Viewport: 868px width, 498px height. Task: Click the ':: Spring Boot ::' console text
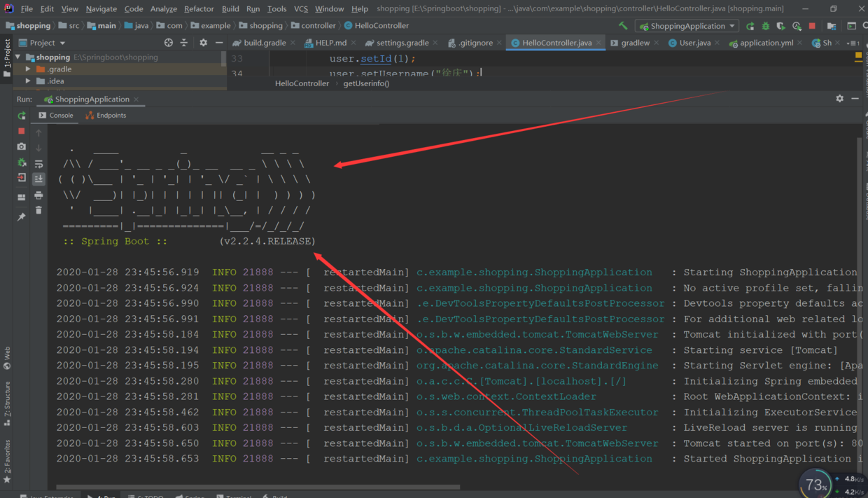(x=115, y=241)
